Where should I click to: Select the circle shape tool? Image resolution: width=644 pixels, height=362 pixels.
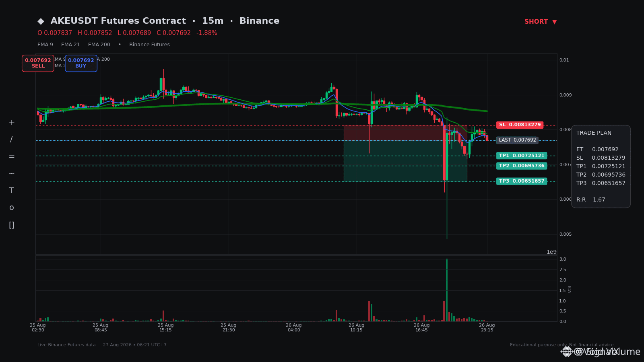(x=12, y=208)
